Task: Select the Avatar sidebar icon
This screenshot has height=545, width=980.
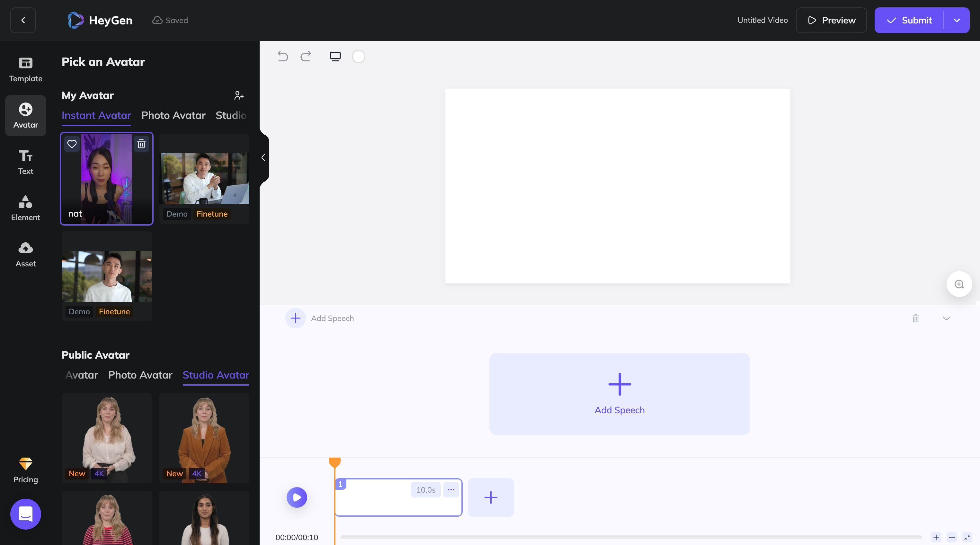Action: [25, 116]
